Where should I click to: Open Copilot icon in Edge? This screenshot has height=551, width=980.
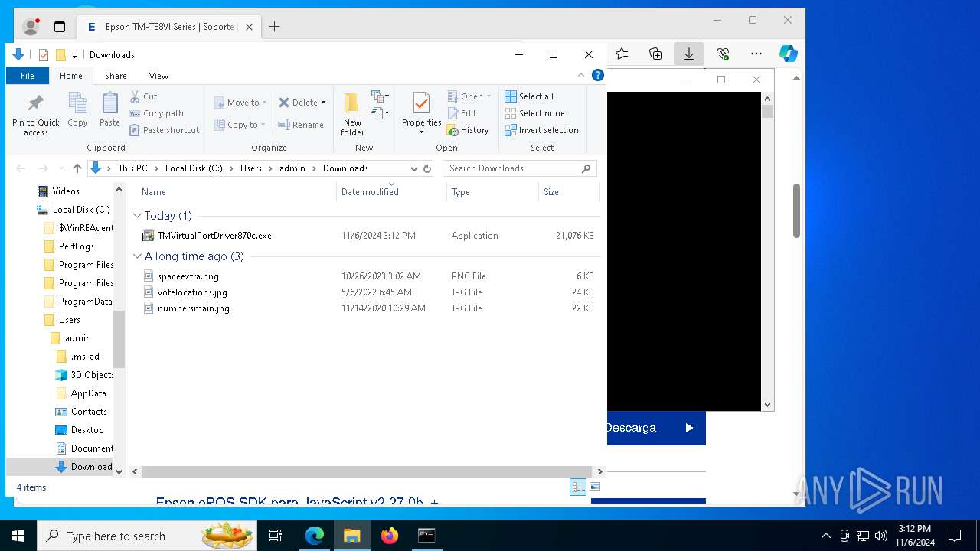click(789, 54)
